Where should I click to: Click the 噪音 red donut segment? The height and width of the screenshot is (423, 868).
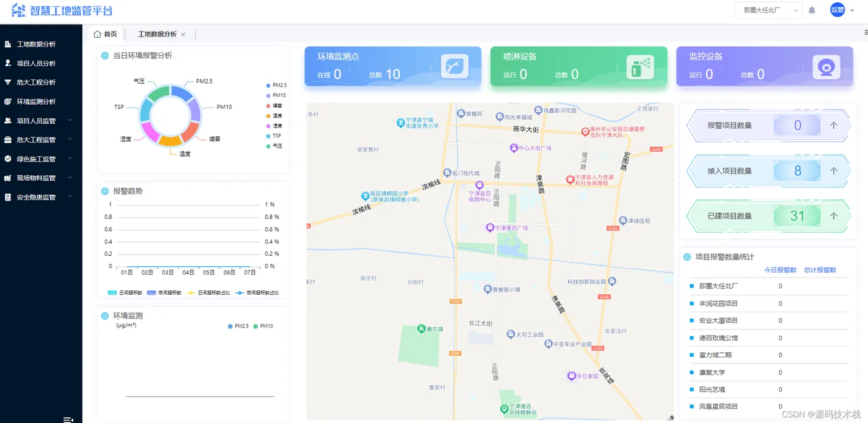[x=191, y=132]
